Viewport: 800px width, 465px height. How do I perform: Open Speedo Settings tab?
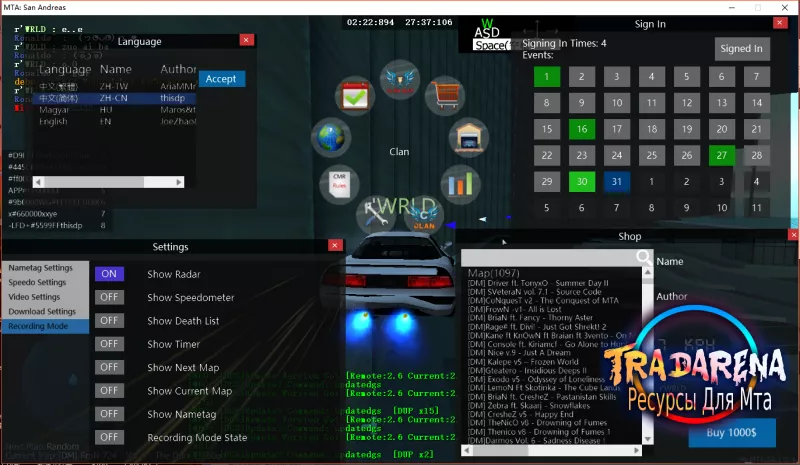click(x=45, y=282)
